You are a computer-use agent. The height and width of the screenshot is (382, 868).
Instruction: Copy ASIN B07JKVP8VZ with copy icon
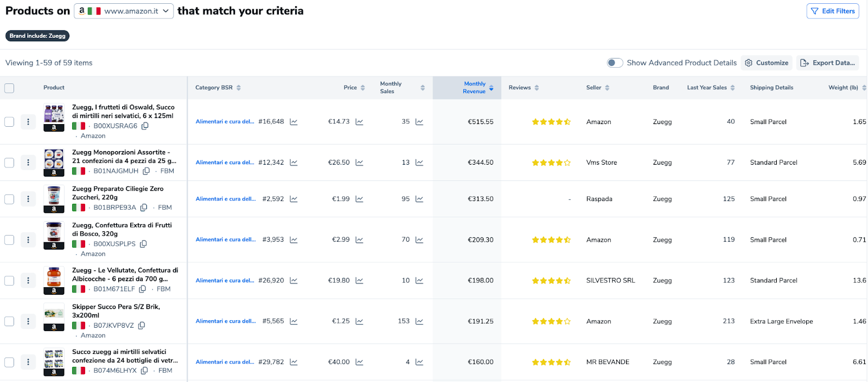(x=142, y=326)
